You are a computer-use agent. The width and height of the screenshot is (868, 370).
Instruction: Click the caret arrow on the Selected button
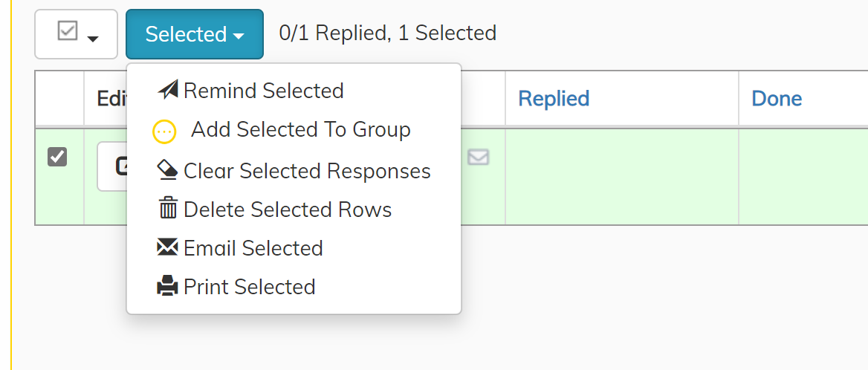[239, 36]
